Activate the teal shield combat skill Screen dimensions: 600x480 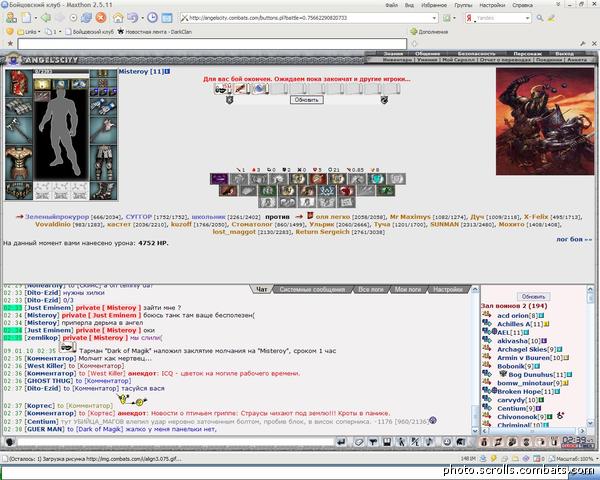(377, 179)
